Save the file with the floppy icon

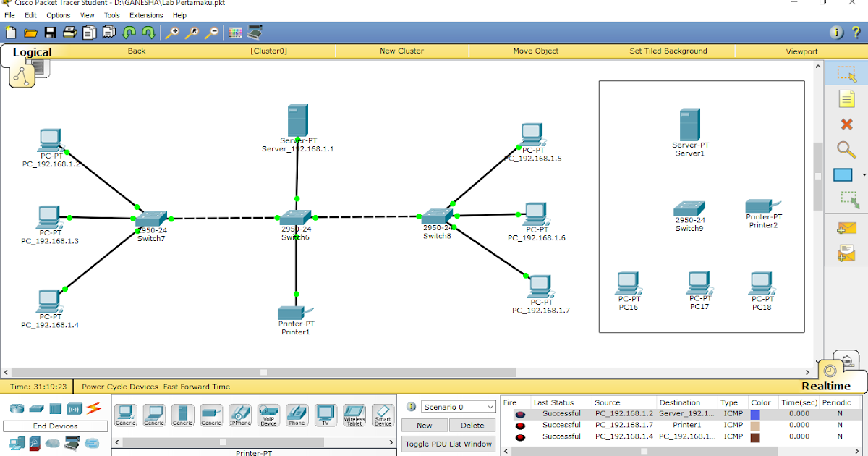click(50, 32)
